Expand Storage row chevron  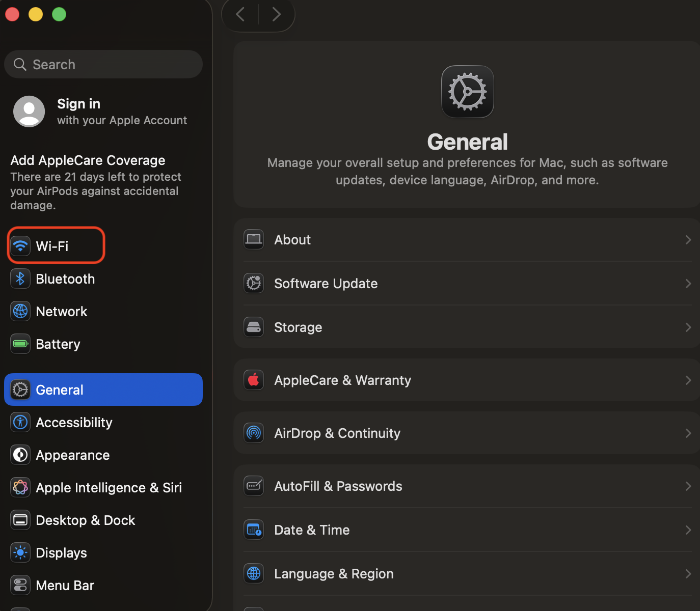688,327
